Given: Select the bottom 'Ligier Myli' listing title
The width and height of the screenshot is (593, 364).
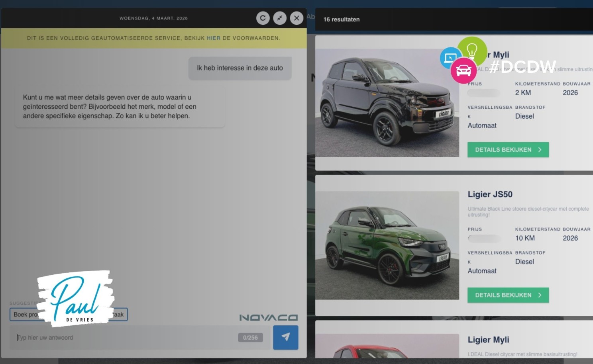Looking at the screenshot, I should click(x=489, y=340).
